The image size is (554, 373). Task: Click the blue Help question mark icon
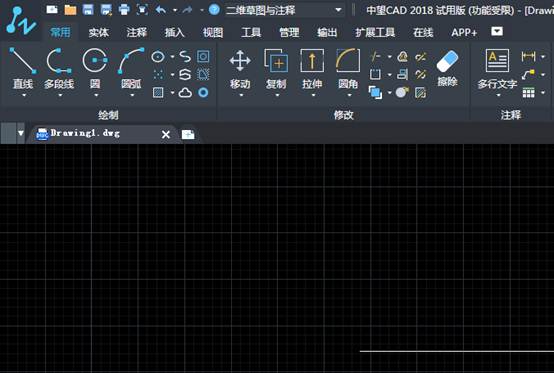(214, 10)
